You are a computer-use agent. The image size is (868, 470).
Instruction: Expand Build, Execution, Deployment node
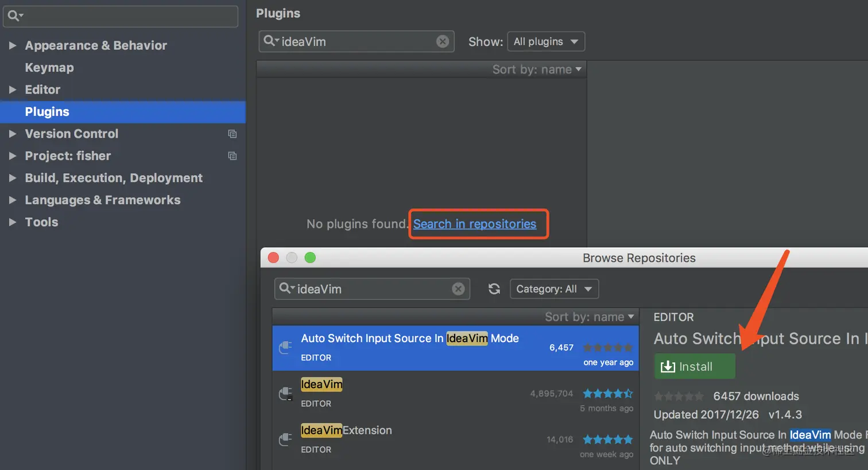coord(12,178)
